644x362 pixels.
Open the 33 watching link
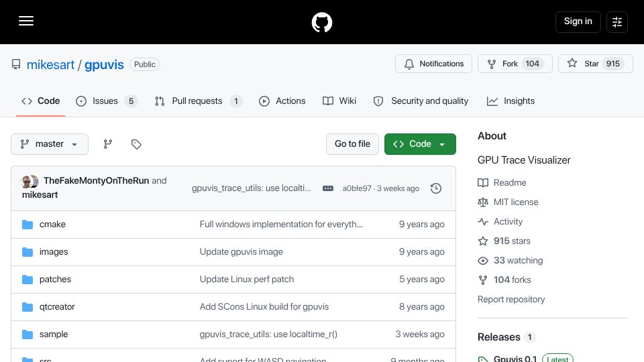pos(518,261)
